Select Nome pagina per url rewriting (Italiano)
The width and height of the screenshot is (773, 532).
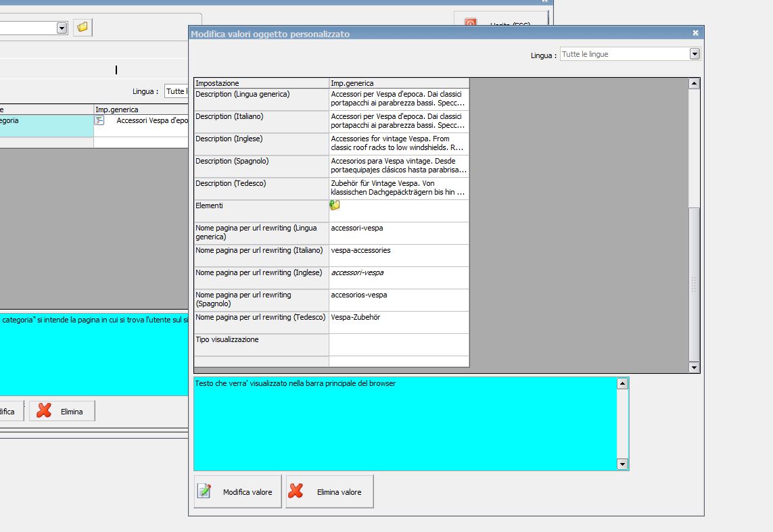pyautogui.click(x=261, y=256)
